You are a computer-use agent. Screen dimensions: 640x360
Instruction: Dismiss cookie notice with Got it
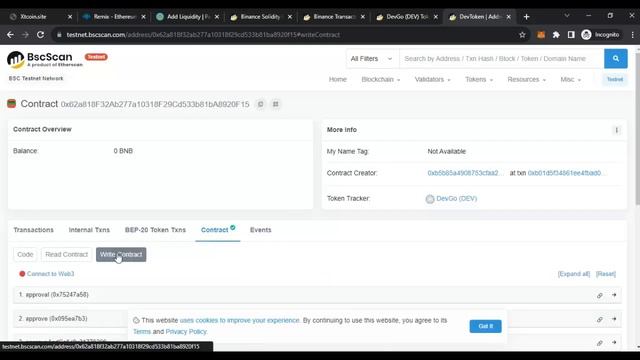(x=485, y=326)
